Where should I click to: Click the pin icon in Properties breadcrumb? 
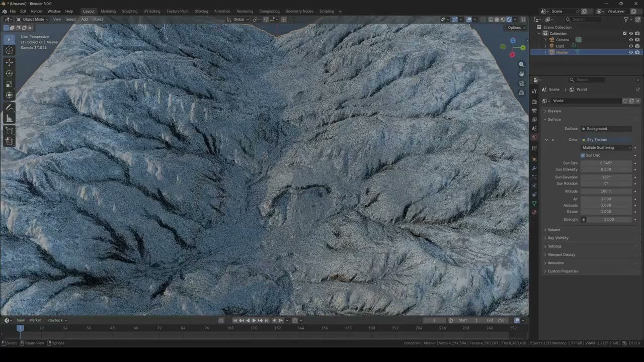[637, 89]
